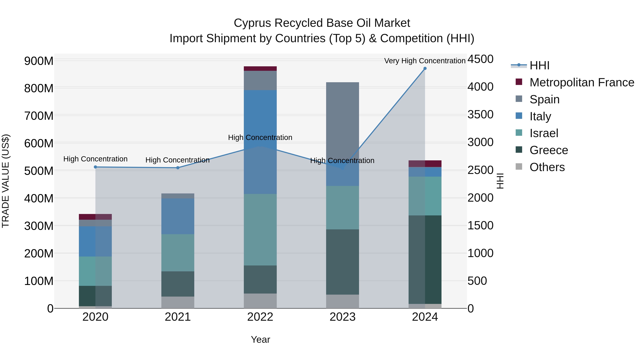Click the 2021 HHI data point marker
Screen dimensions: 644x362
coord(178,168)
